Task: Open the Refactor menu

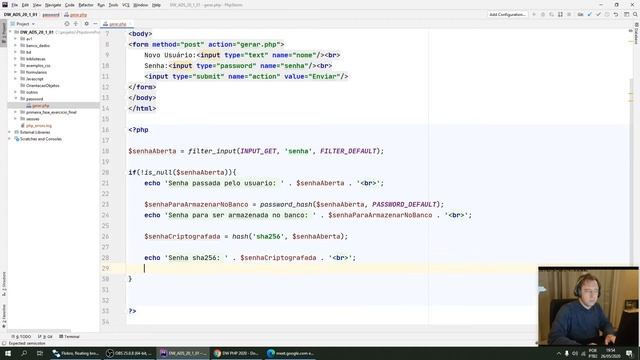Action: (x=86, y=5)
